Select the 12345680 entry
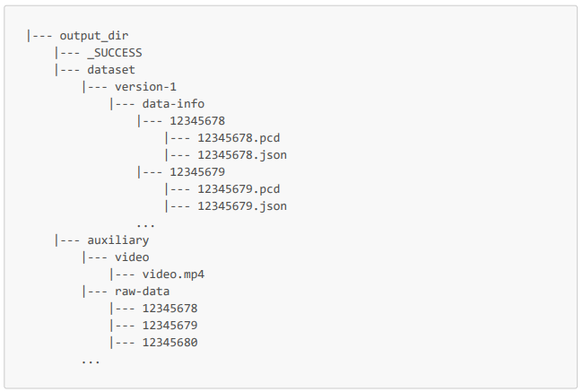The image size is (583, 392). pos(170,343)
